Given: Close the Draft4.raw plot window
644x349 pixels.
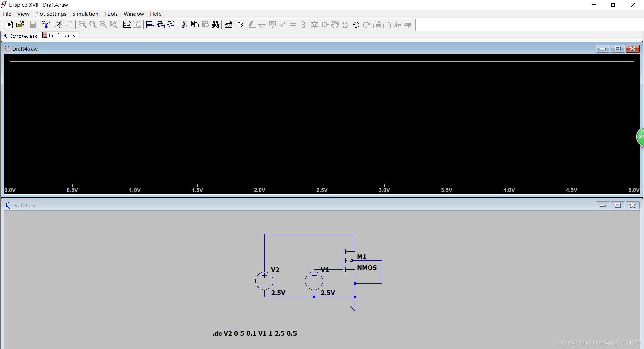Looking at the screenshot, I should pyautogui.click(x=633, y=49).
